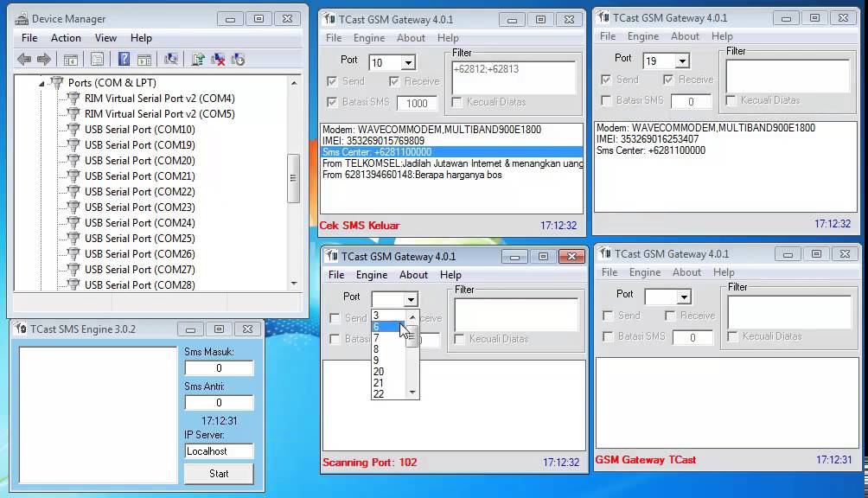Close the open Port dropdown in Scanning Port window

pyautogui.click(x=411, y=299)
